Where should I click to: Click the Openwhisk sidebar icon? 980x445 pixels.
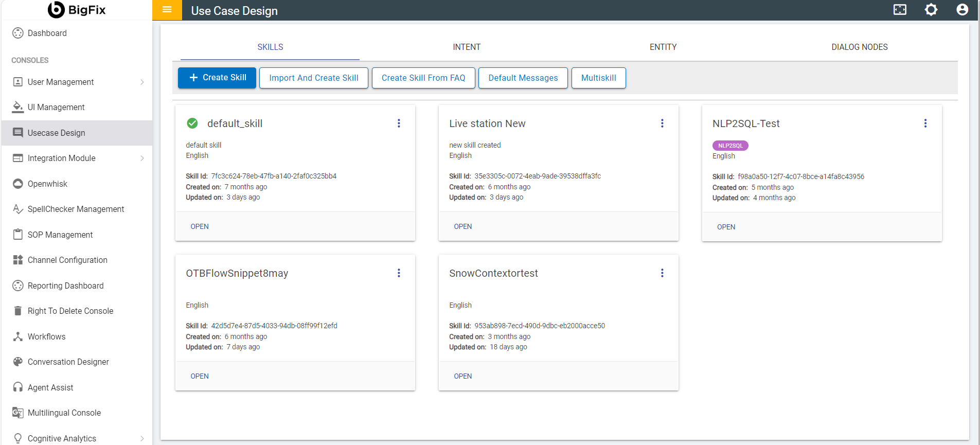click(18, 184)
